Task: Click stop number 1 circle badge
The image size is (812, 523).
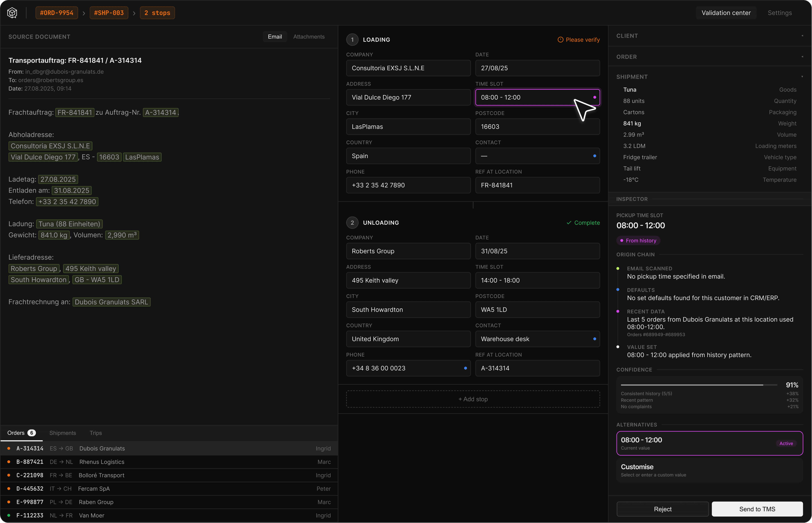Action: 352,40
